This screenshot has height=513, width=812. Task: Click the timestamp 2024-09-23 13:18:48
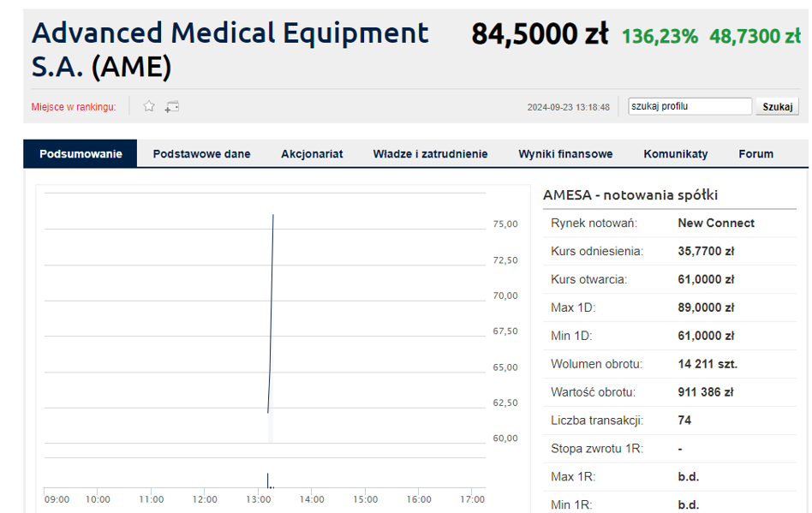point(569,107)
